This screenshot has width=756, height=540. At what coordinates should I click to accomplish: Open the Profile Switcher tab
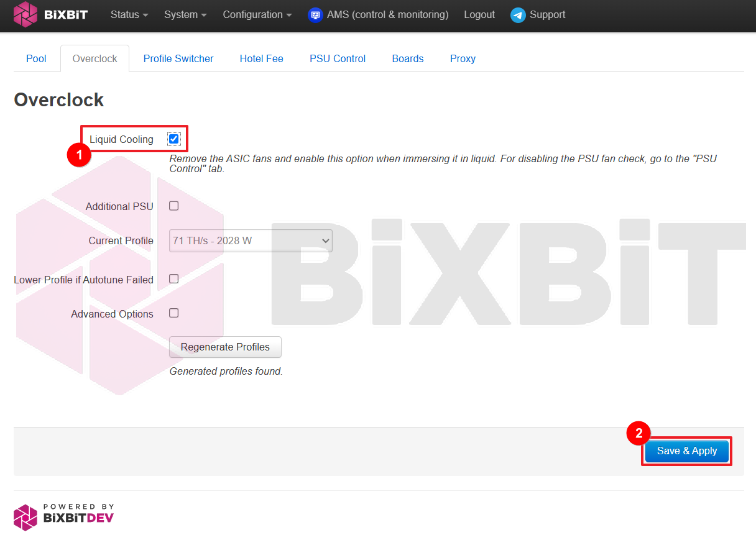178,58
